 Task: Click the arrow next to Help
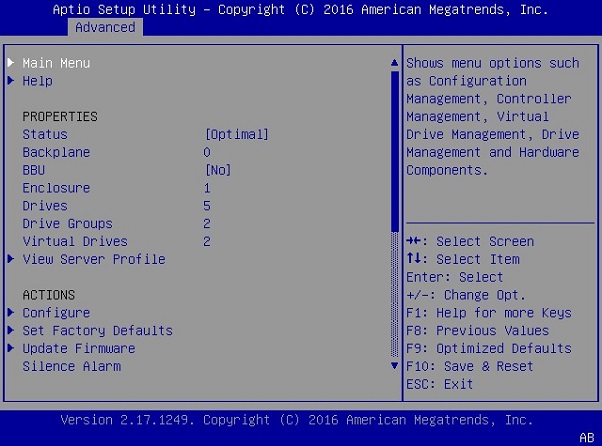tap(11, 81)
